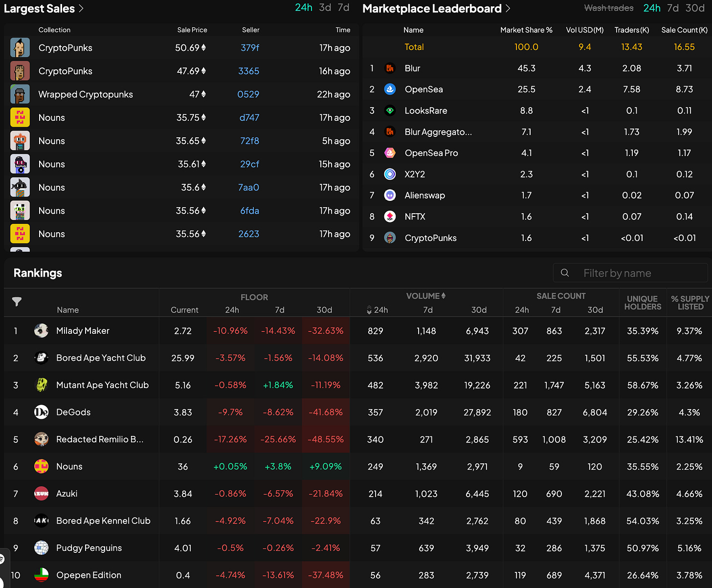
Task: Click the Blur marketplace logo icon
Action: click(x=390, y=68)
